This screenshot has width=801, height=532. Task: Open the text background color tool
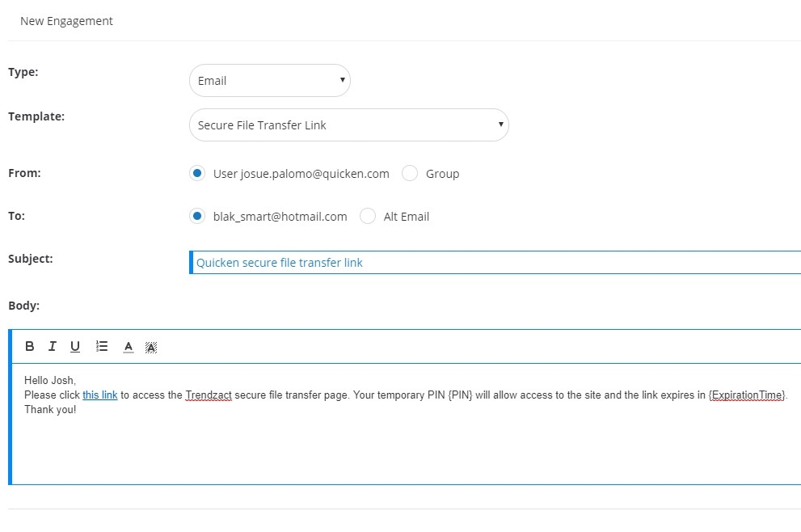pyautogui.click(x=150, y=347)
